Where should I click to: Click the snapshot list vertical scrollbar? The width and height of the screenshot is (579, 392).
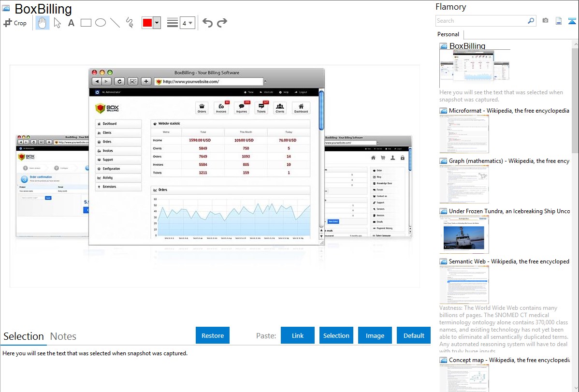tap(575, 101)
